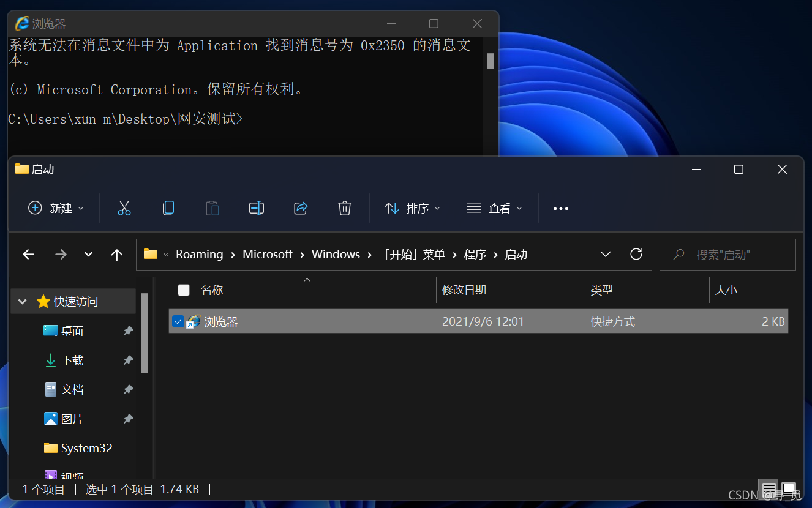This screenshot has width=812, height=508.
Task: Toggle the select-all checkbox in column header
Action: coord(184,290)
